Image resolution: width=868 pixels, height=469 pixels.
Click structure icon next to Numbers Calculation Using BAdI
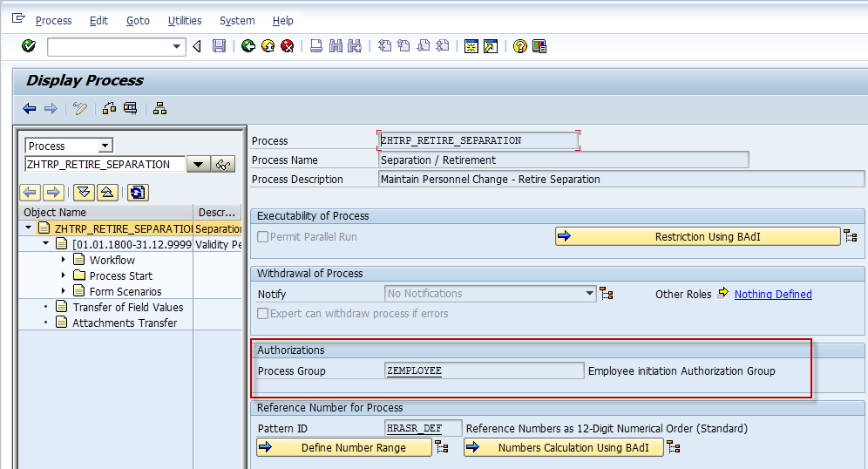coord(674,447)
